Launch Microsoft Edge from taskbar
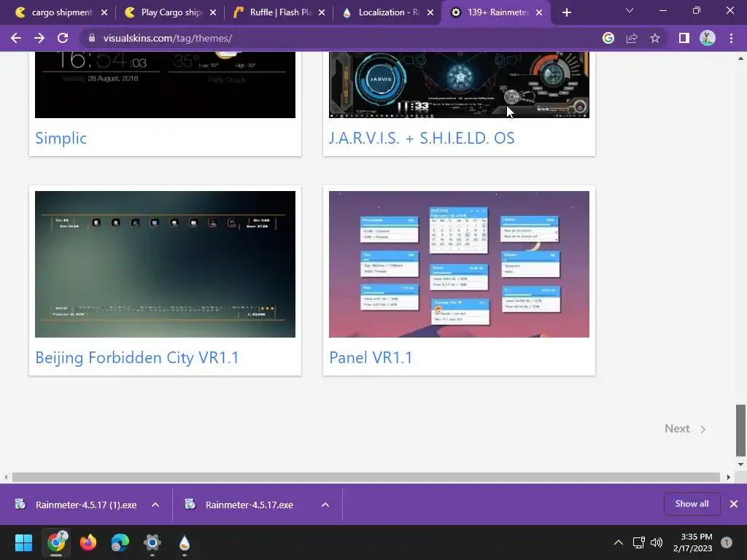This screenshot has height=560, width=747. tap(120, 542)
